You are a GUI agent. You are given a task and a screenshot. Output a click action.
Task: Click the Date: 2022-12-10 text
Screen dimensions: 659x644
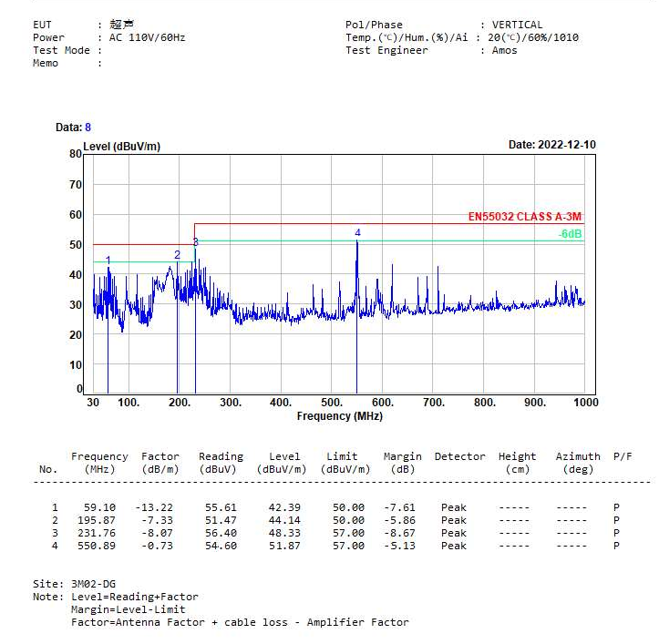point(551,145)
